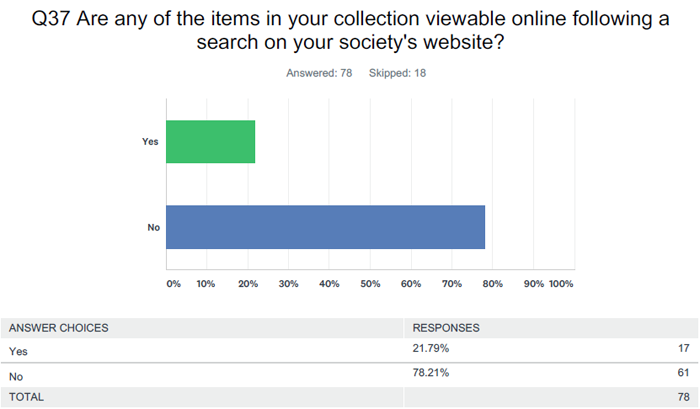Screen dimensions: 700x409
Task: Select the Q37 question title text
Action: point(350,30)
